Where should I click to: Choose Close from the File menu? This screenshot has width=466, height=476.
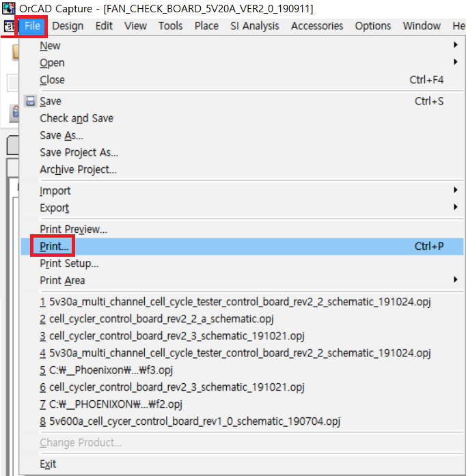point(242,80)
